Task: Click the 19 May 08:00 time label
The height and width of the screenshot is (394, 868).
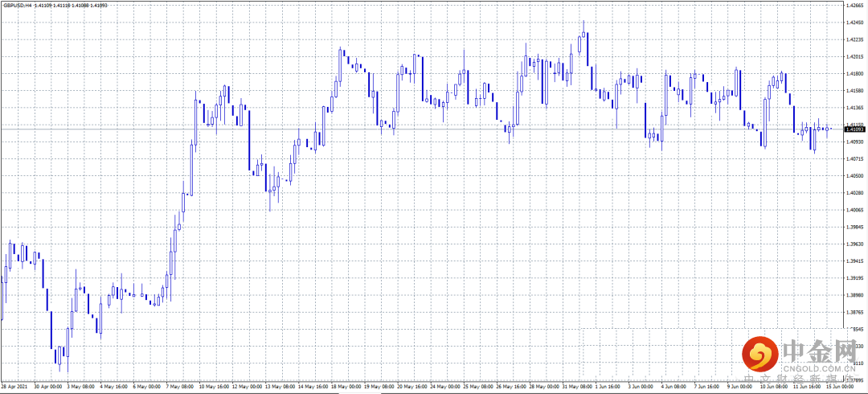Action: pos(379,386)
